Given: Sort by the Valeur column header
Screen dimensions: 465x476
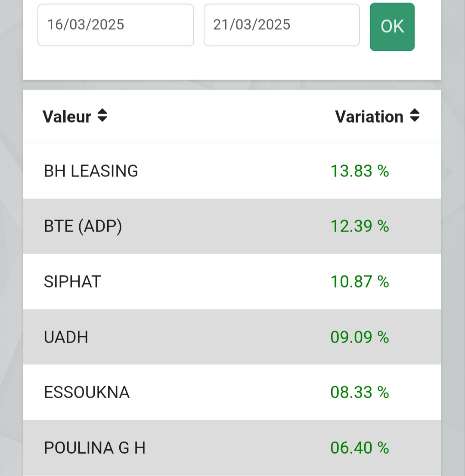Looking at the screenshot, I should click(x=67, y=117).
